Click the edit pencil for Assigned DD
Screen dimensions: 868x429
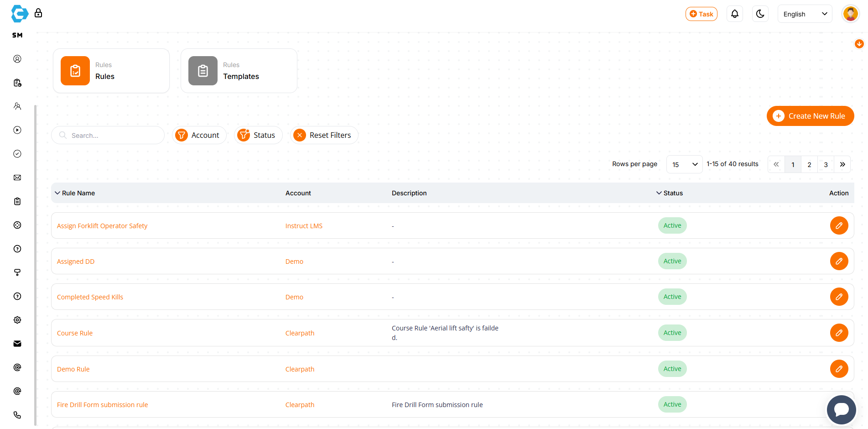838,261
